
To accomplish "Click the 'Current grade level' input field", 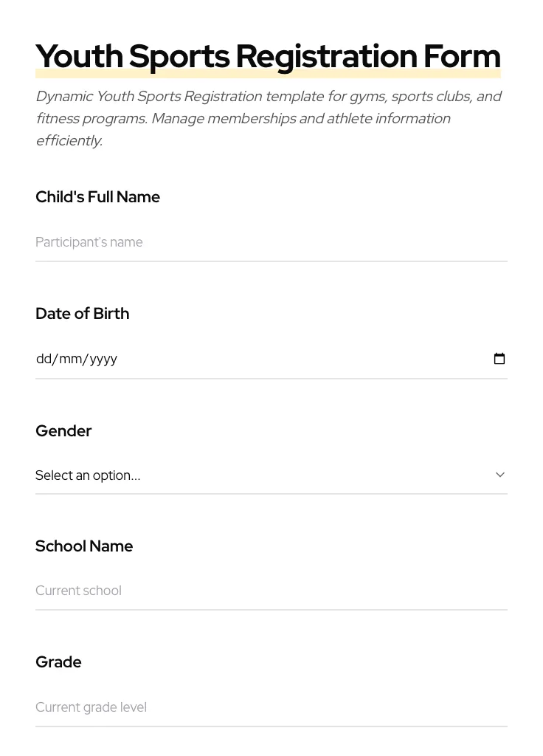I will coord(271,707).
